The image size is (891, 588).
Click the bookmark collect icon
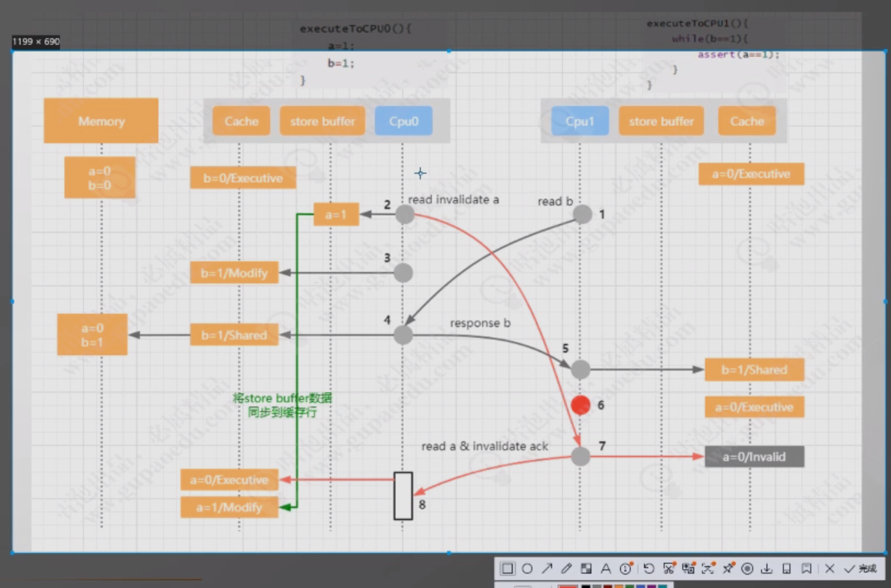tap(806, 569)
